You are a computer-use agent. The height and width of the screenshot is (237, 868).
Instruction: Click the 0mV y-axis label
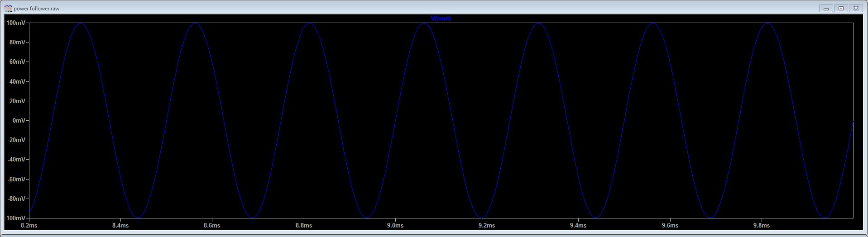point(19,120)
